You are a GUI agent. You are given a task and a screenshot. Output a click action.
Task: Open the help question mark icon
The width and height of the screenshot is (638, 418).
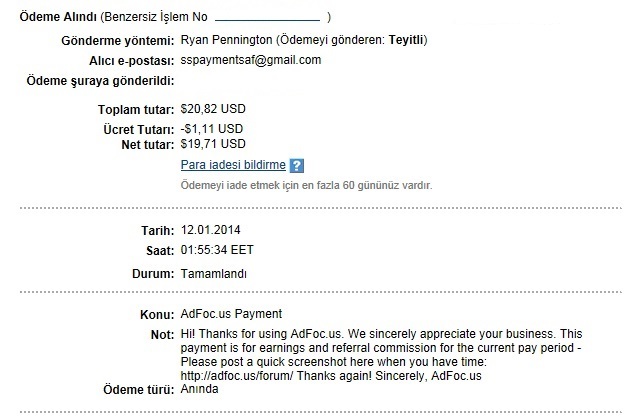[297, 166]
